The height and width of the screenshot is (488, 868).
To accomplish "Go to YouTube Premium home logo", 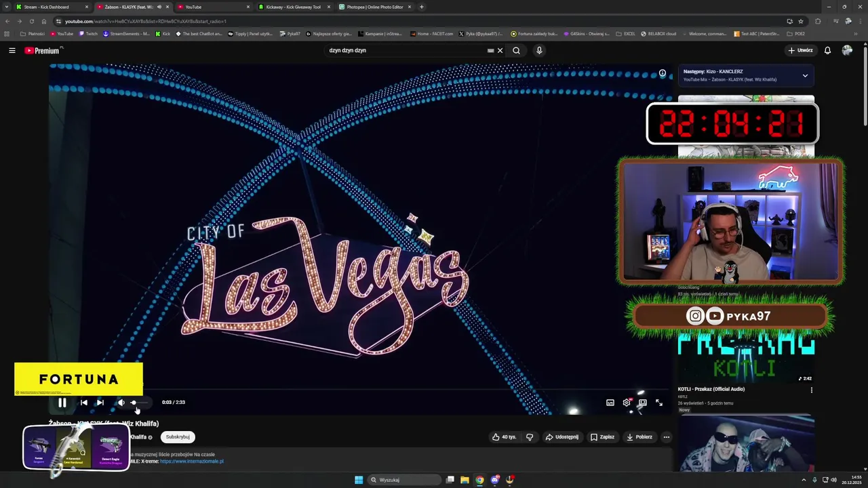I will [x=42, y=50].
